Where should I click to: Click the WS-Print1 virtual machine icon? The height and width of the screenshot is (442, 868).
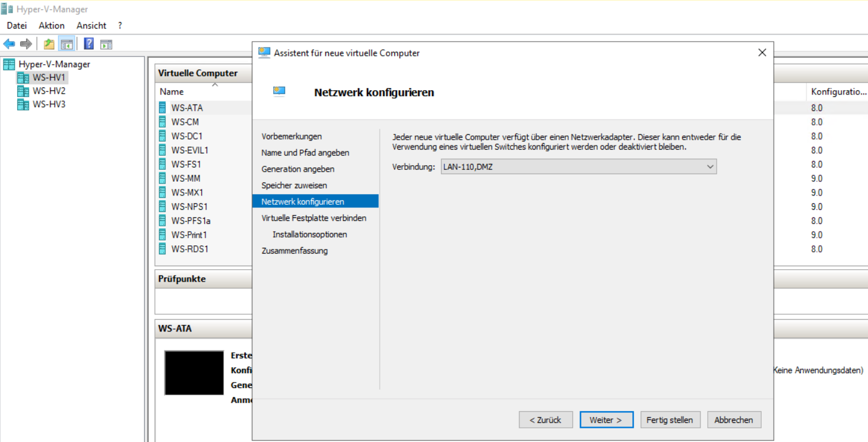tap(163, 235)
